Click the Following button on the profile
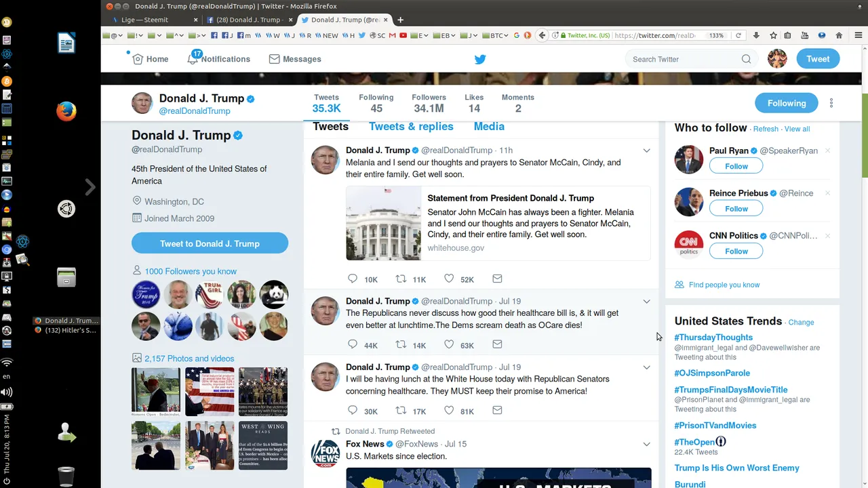868x488 pixels. pyautogui.click(x=787, y=103)
